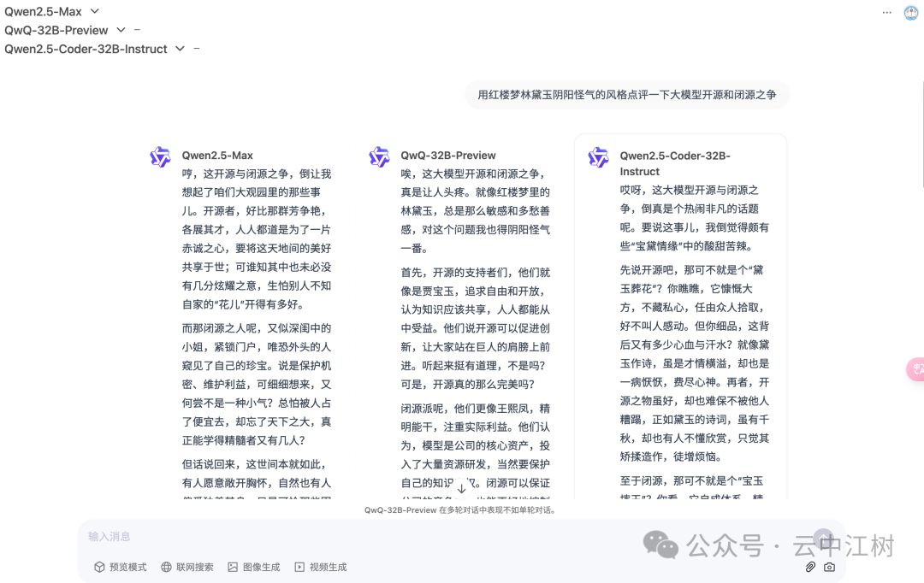Toggle 预览模式 preview mode
Screen dimensions: 924x583
(121, 567)
